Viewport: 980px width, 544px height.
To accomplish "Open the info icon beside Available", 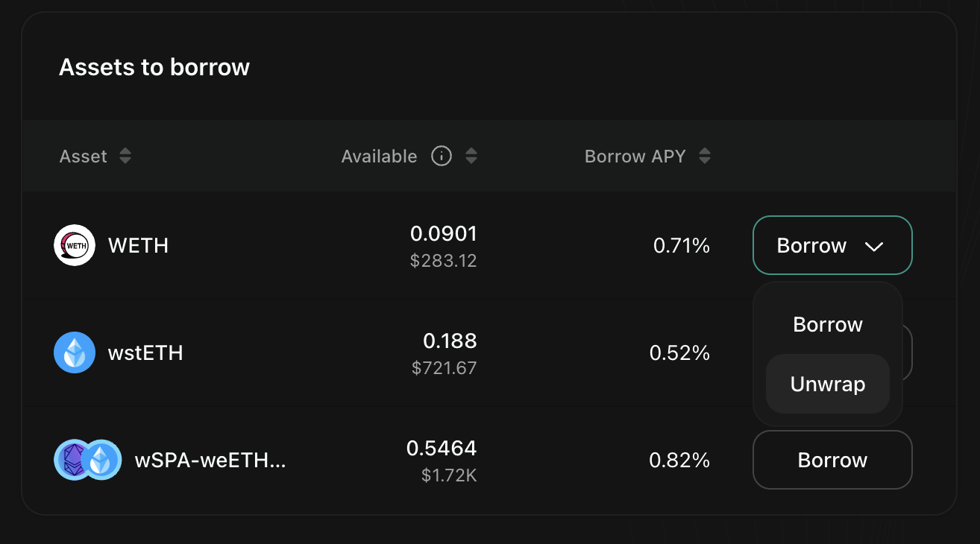I will tap(442, 156).
